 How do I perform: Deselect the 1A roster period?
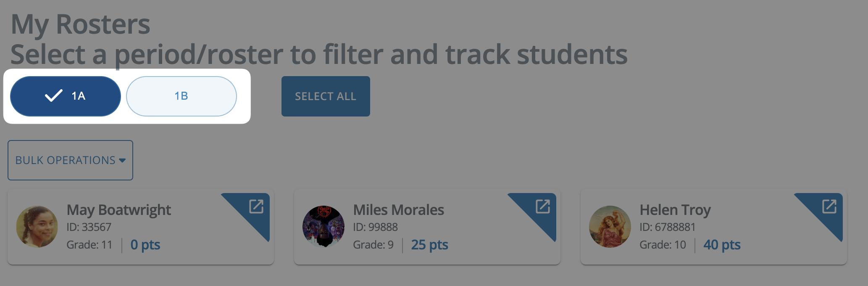pos(66,96)
